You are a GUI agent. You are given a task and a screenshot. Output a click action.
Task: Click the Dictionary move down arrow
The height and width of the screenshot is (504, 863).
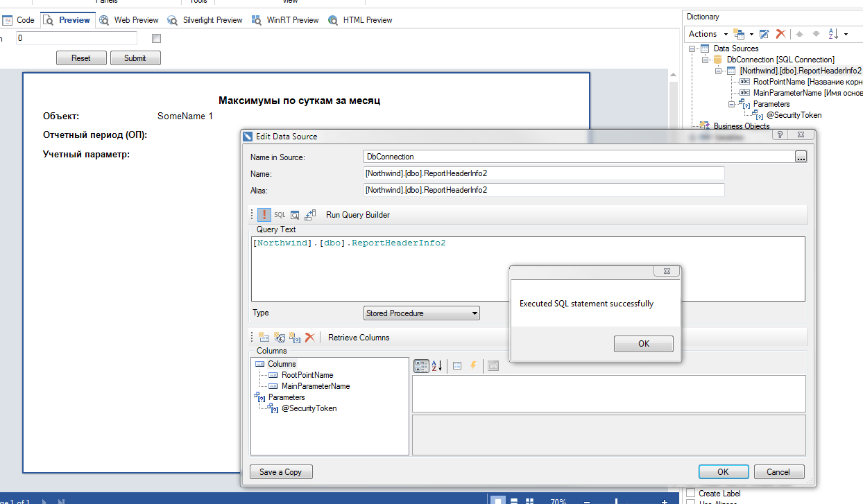pyautogui.click(x=816, y=34)
